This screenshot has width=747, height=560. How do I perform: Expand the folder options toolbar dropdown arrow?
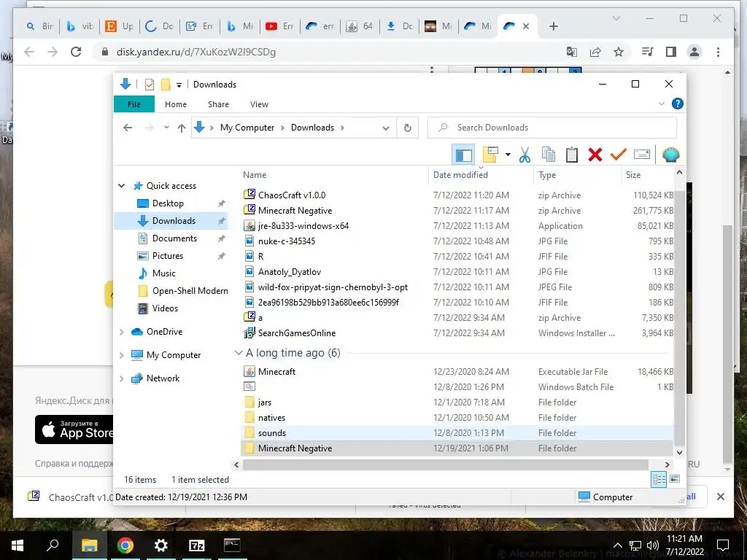pyautogui.click(x=508, y=155)
